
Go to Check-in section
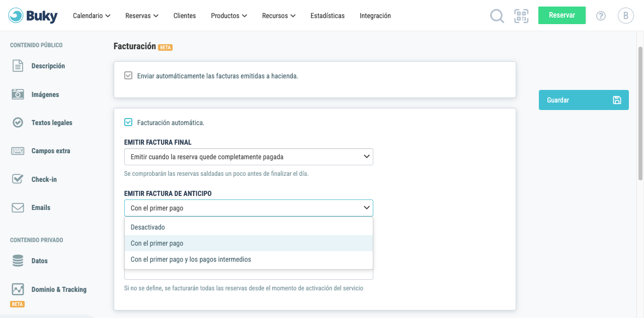(x=44, y=179)
